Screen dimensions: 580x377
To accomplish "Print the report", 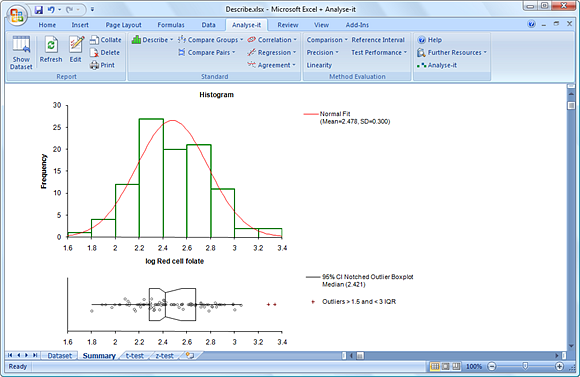I will (x=102, y=65).
